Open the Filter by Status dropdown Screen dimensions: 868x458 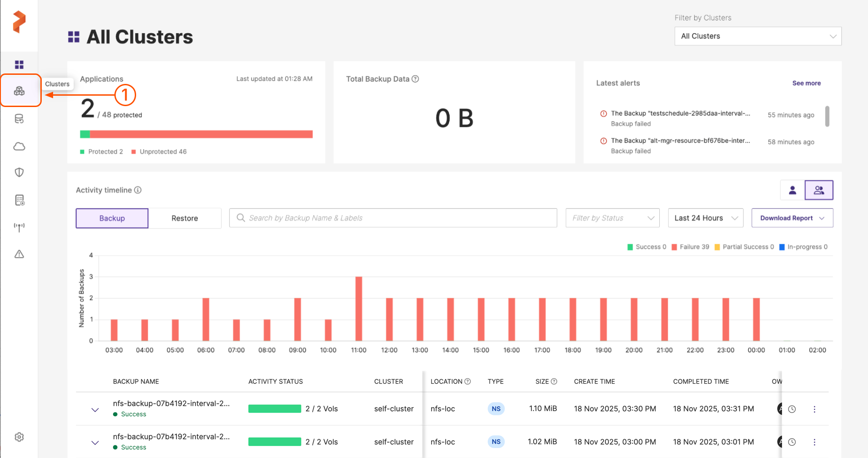pos(612,218)
